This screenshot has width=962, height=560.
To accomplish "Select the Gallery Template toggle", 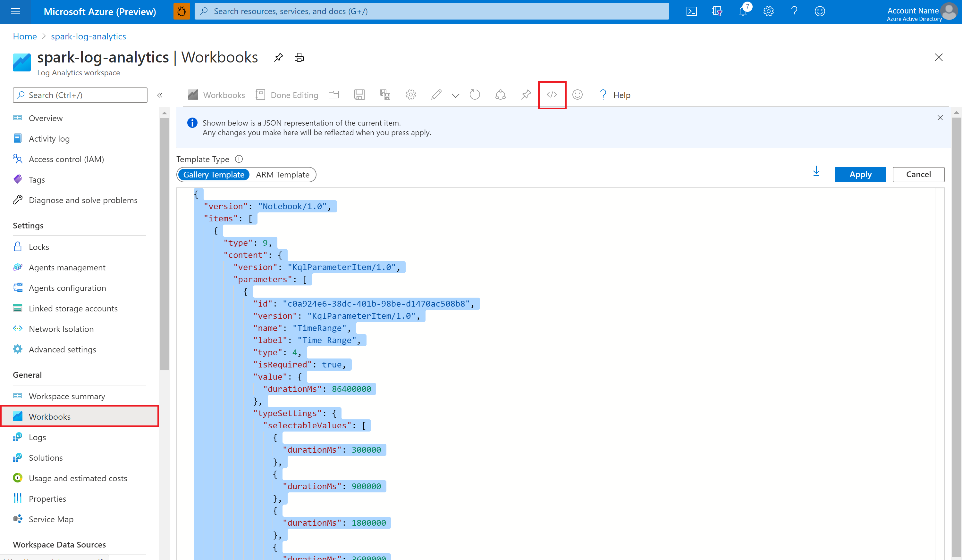I will 214,175.
